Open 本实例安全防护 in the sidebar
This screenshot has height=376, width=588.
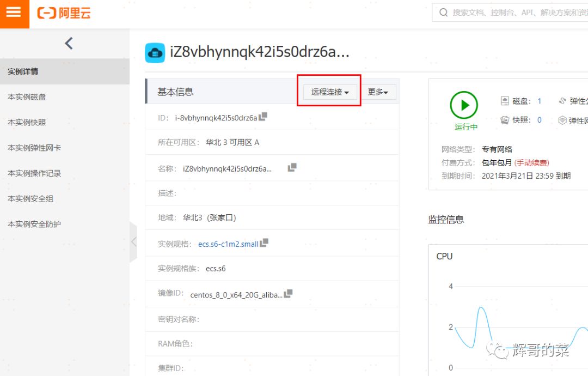64,224
